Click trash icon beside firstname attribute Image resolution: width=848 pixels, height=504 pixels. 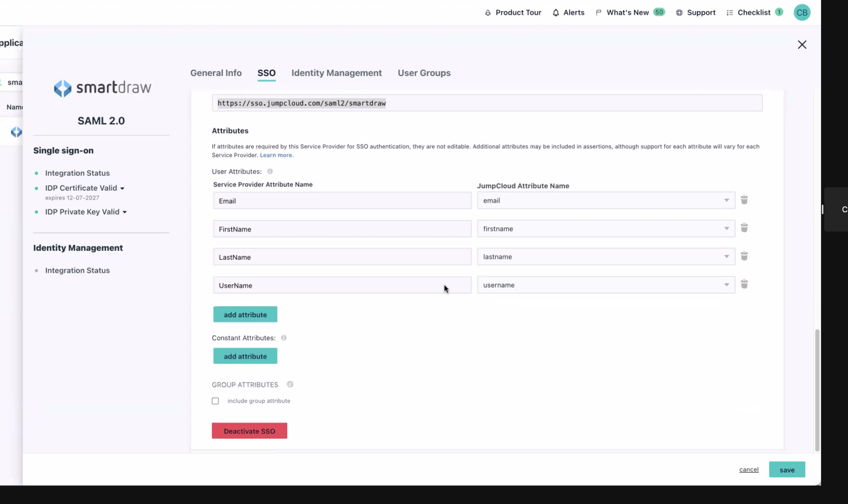point(744,228)
